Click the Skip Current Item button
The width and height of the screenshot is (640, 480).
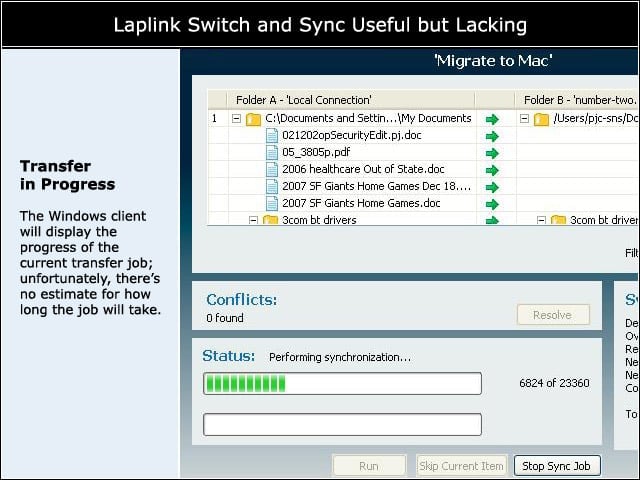[x=462, y=466]
